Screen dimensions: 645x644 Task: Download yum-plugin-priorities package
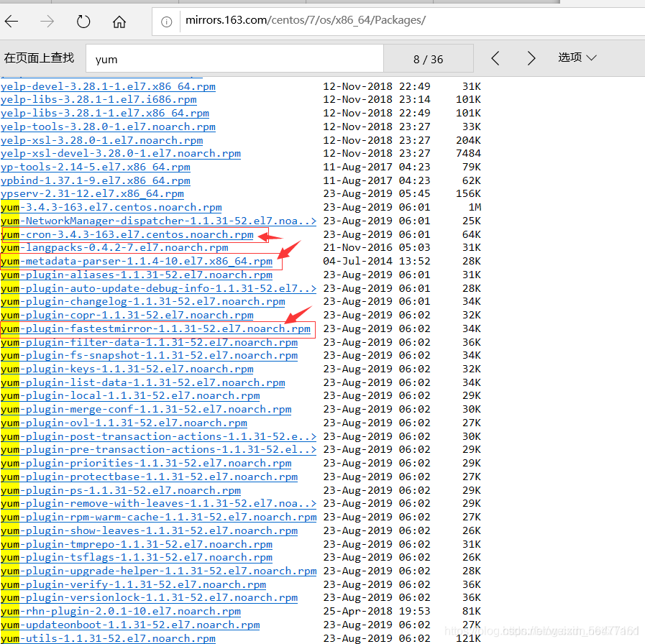pyautogui.click(x=146, y=463)
